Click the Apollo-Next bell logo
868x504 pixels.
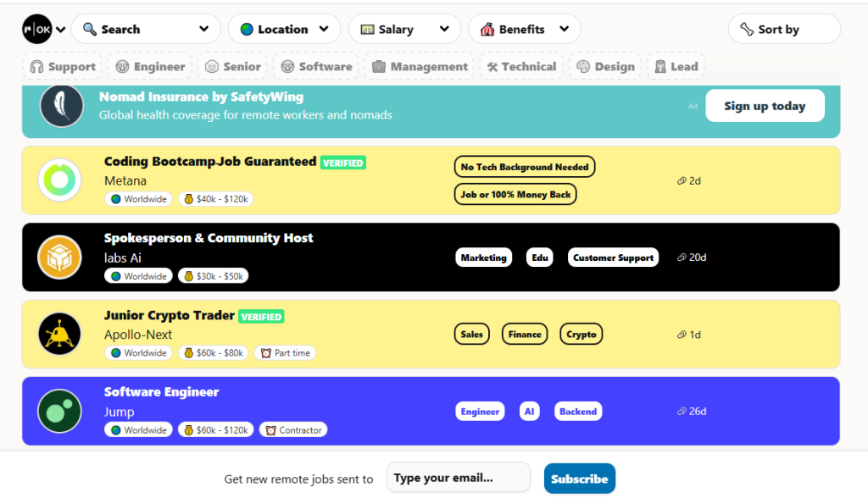pos(58,334)
